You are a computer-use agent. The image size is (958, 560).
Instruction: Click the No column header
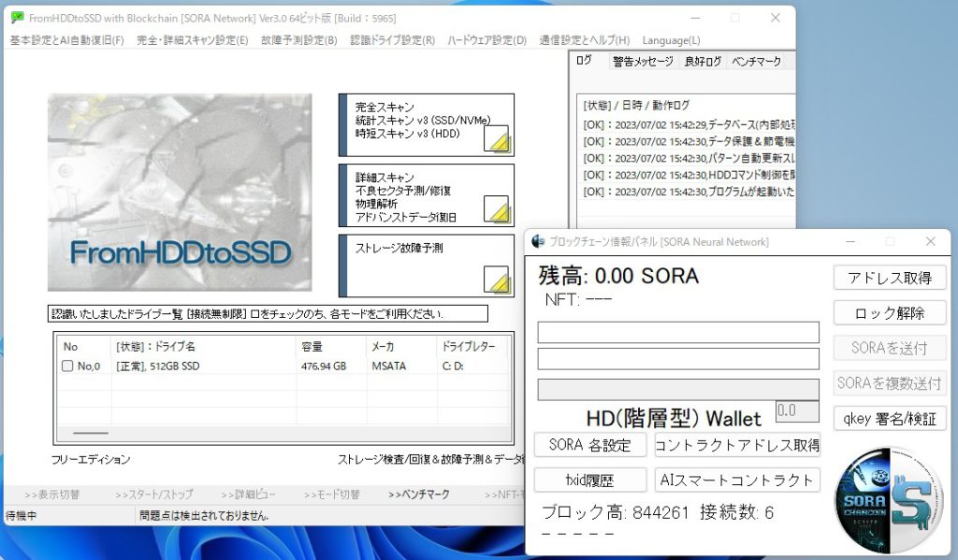click(84, 346)
